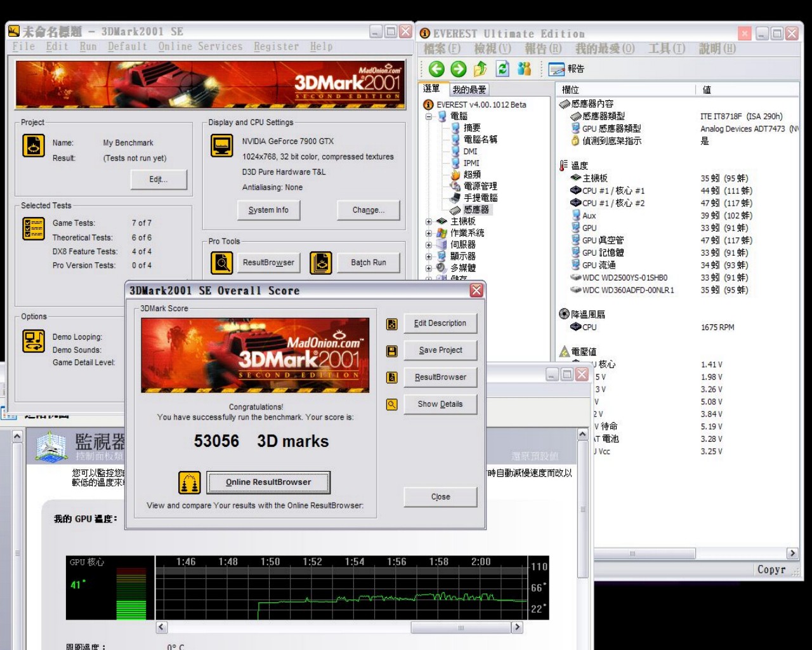Expand the 顯示器 display tree node
The height and width of the screenshot is (650, 812).
(429, 256)
